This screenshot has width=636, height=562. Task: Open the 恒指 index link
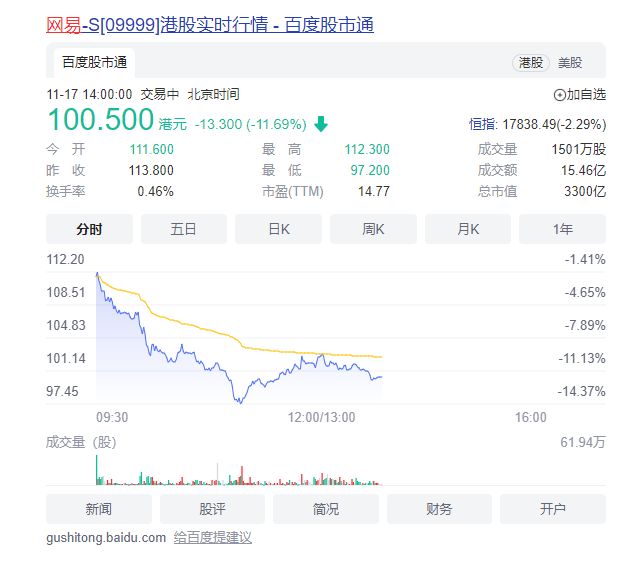483,124
